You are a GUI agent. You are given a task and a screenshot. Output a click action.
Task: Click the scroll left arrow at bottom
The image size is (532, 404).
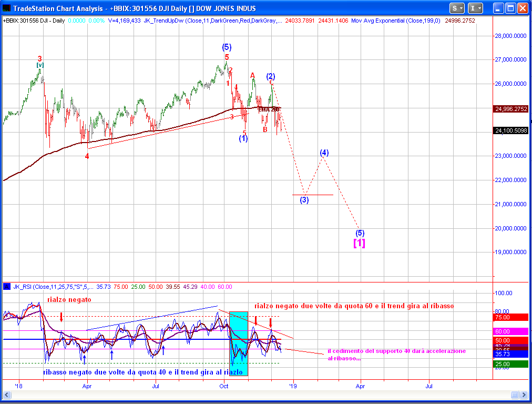point(6,395)
